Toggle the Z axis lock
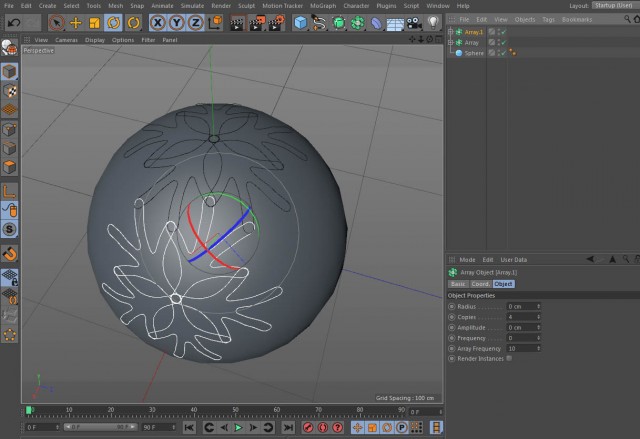This screenshot has height=439, width=640. pyautogui.click(x=196, y=23)
